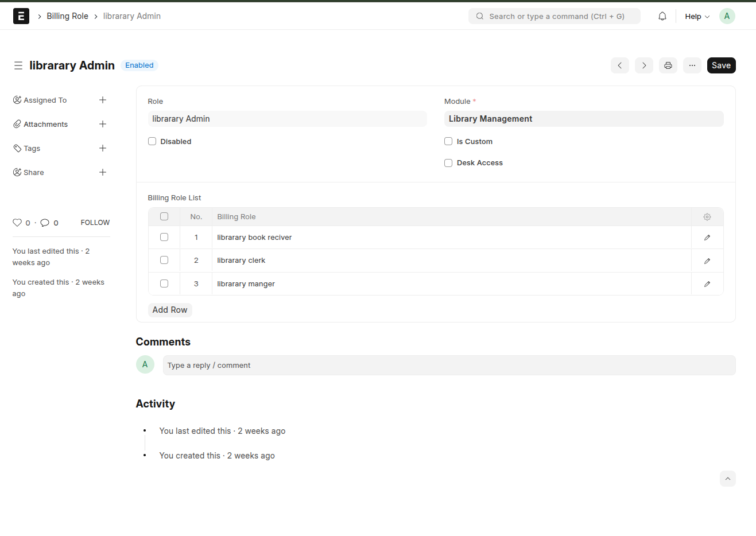Click the Save button
Viewport: 756px width, 536px height.
coord(721,65)
